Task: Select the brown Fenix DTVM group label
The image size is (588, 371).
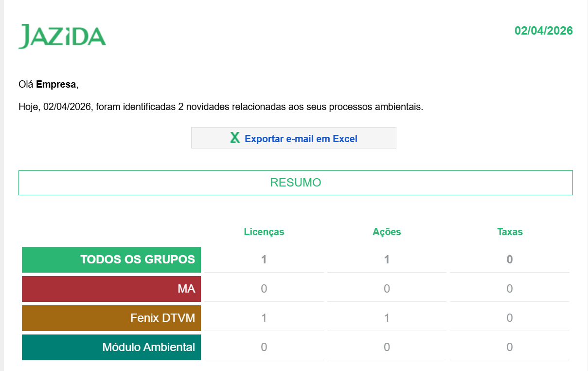Action: pos(111,318)
